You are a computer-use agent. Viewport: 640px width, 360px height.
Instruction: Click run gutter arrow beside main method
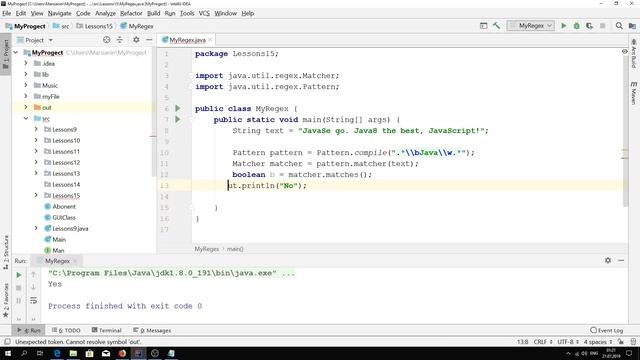pyautogui.click(x=178, y=119)
